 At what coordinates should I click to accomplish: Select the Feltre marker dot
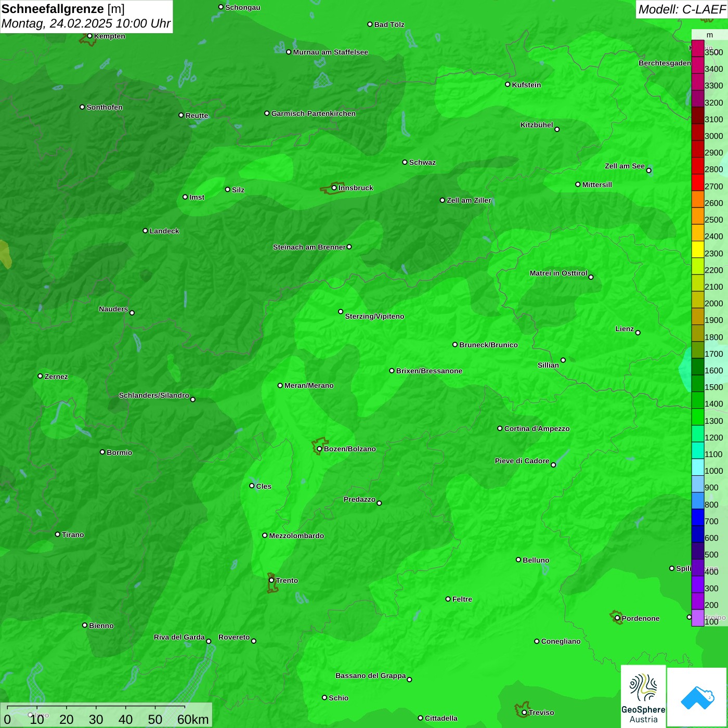coord(448,599)
